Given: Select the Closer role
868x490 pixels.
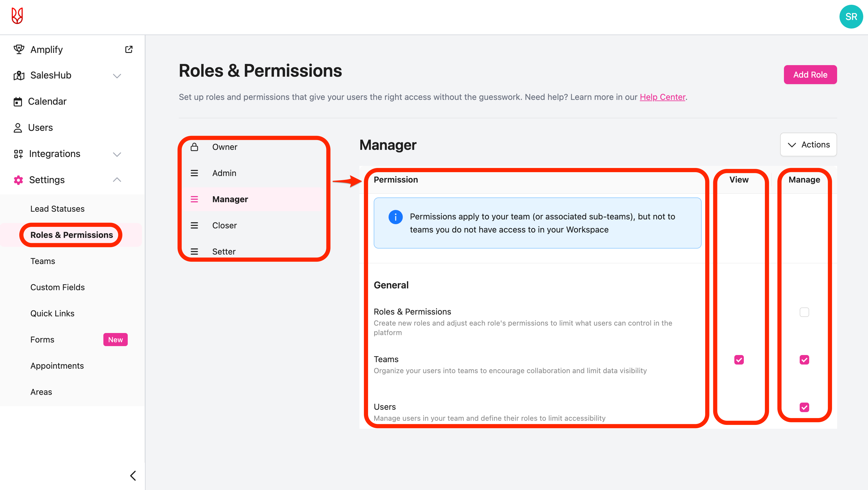Looking at the screenshot, I should coord(224,225).
